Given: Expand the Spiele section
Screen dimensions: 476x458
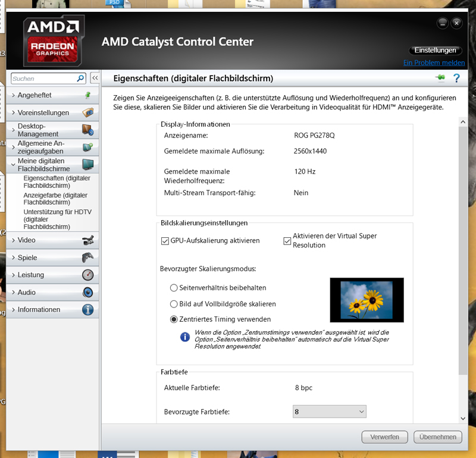Looking at the screenshot, I should click(x=52, y=258).
